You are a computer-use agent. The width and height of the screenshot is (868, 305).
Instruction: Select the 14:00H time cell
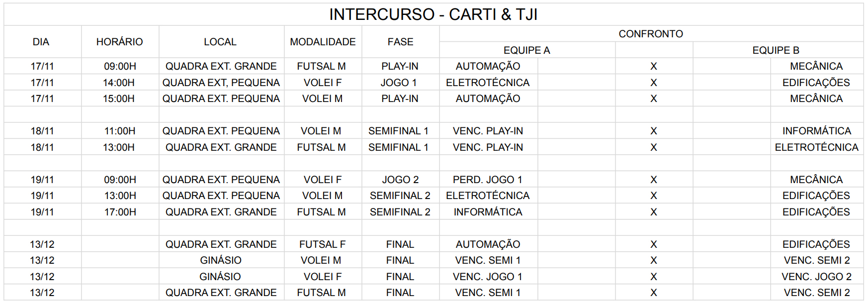pos(119,83)
